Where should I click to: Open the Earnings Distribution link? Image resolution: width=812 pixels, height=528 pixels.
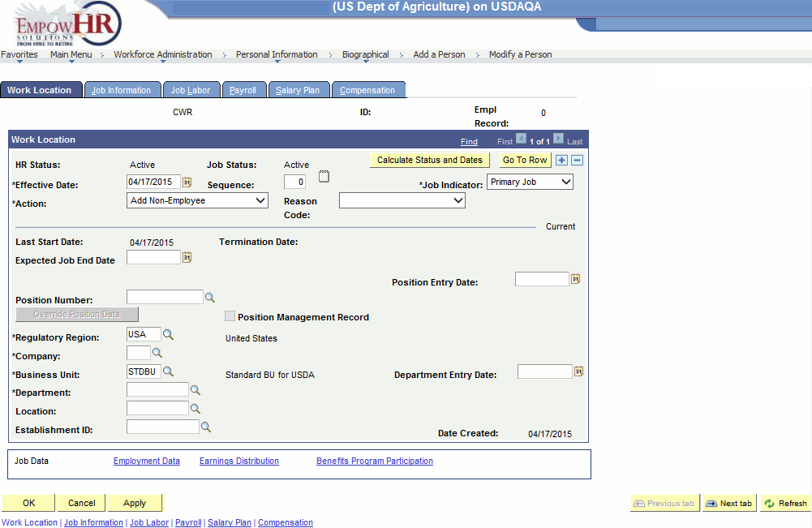pyautogui.click(x=239, y=461)
